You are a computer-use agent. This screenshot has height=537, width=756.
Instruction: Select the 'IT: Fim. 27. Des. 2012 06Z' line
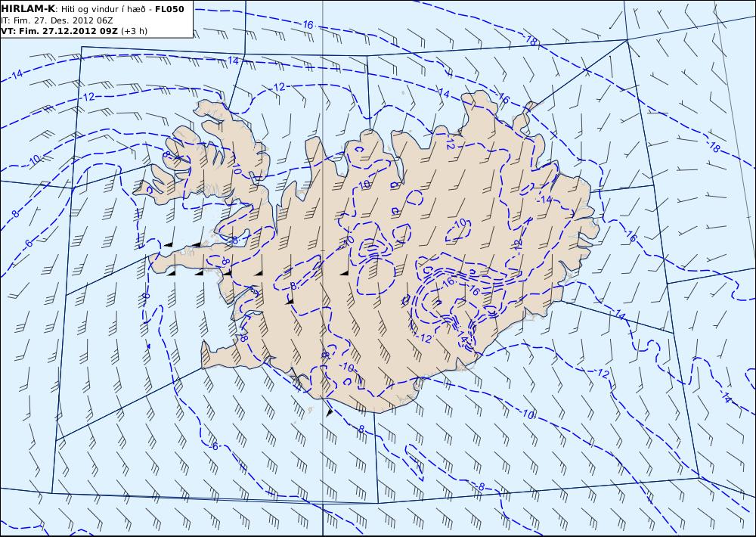click(57, 20)
